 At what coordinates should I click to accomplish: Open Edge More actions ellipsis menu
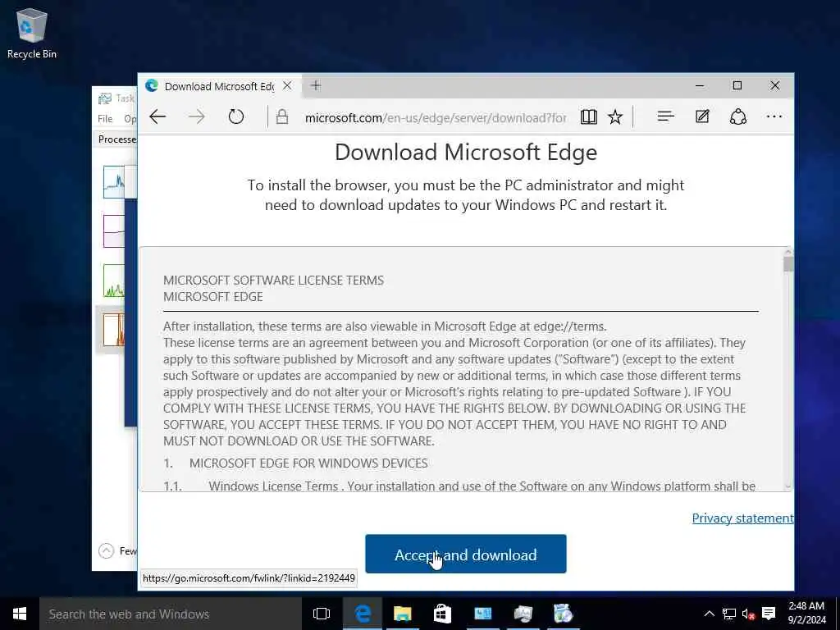coord(774,116)
